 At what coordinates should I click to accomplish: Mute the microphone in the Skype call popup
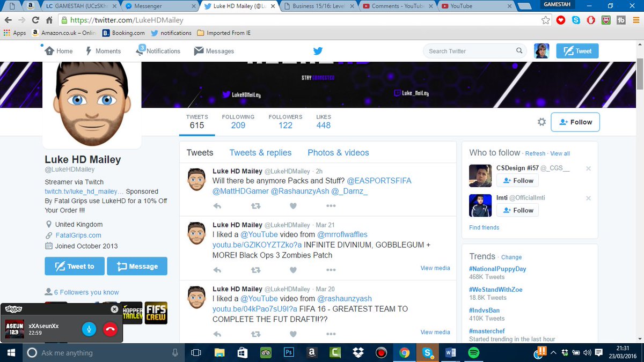(89, 329)
